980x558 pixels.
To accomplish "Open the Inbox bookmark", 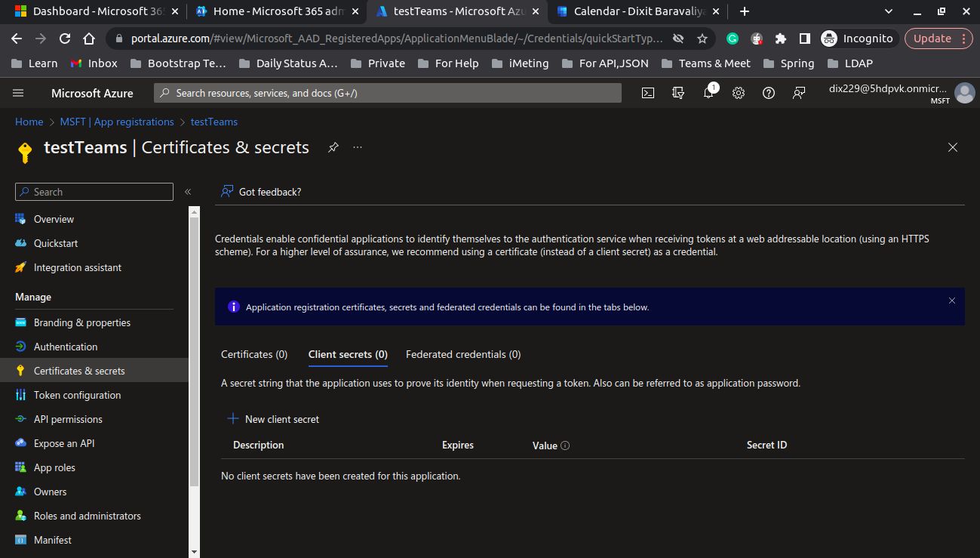I will 94,63.
